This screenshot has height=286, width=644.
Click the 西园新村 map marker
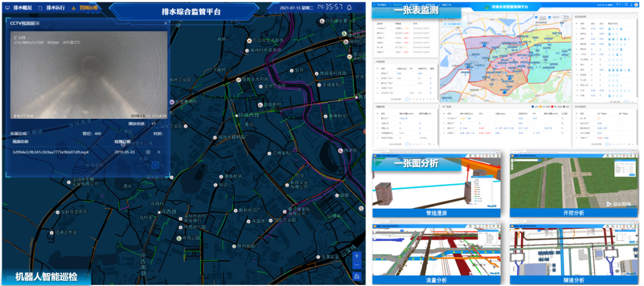pos(260,104)
